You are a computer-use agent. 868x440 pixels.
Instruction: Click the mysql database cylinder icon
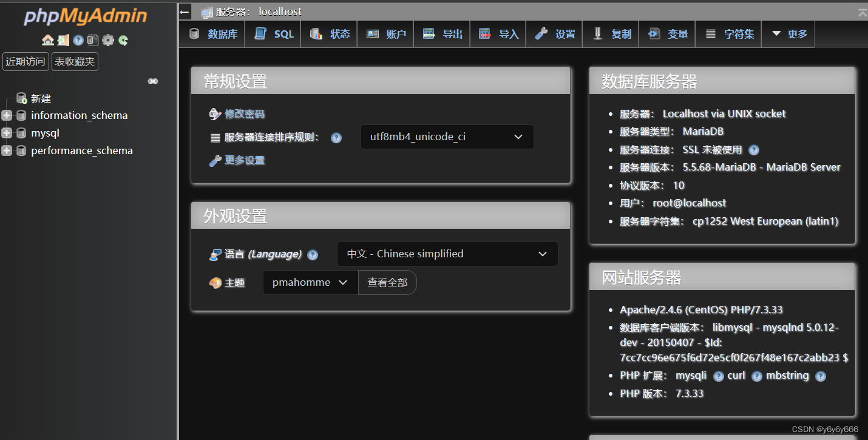22,133
